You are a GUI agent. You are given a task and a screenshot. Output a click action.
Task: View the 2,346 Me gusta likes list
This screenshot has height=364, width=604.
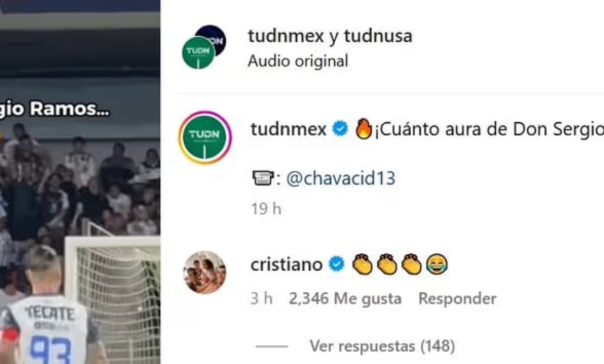[345, 298]
